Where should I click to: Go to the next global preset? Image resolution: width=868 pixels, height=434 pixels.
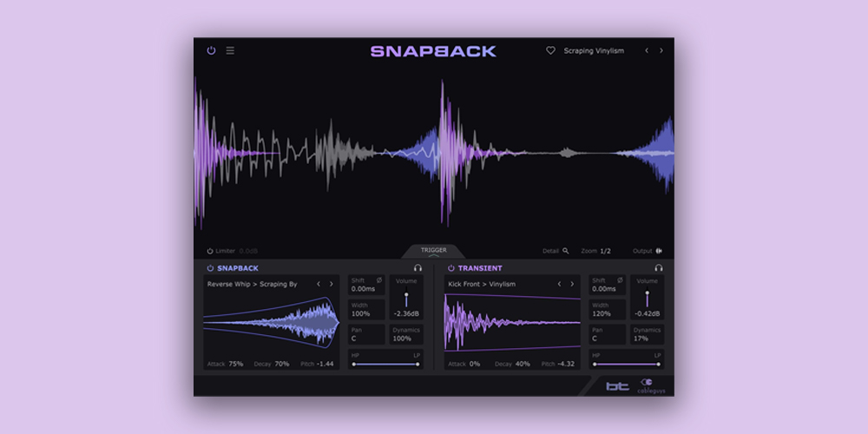pos(661,50)
